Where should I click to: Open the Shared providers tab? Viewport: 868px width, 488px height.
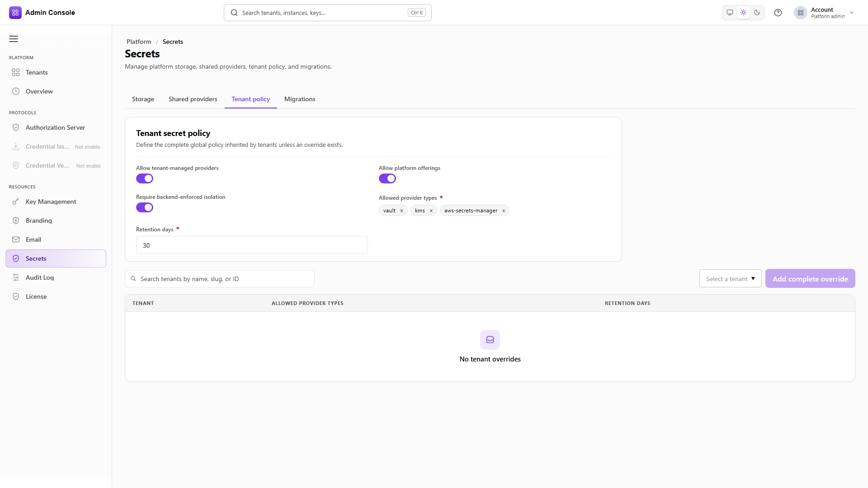[x=193, y=99]
